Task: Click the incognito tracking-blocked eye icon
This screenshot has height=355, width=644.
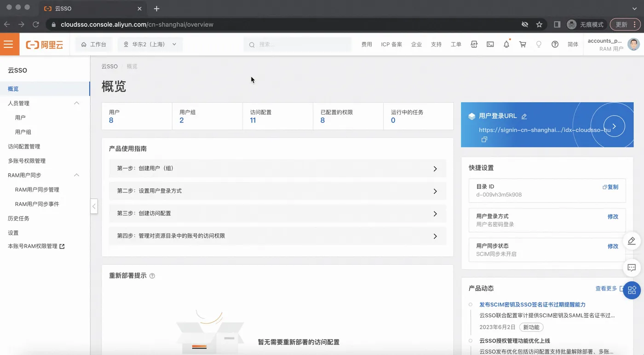Action: [x=524, y=24]
